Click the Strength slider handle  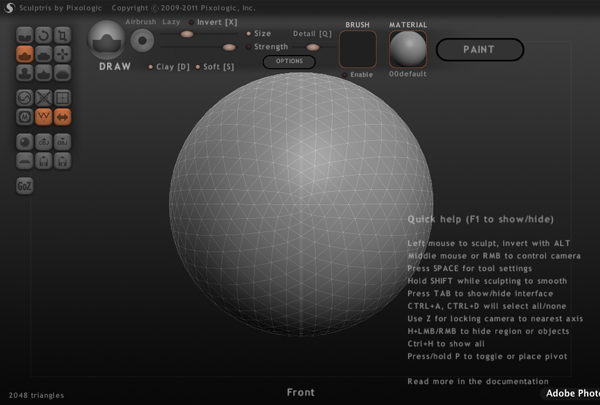[x=230, y=46]
